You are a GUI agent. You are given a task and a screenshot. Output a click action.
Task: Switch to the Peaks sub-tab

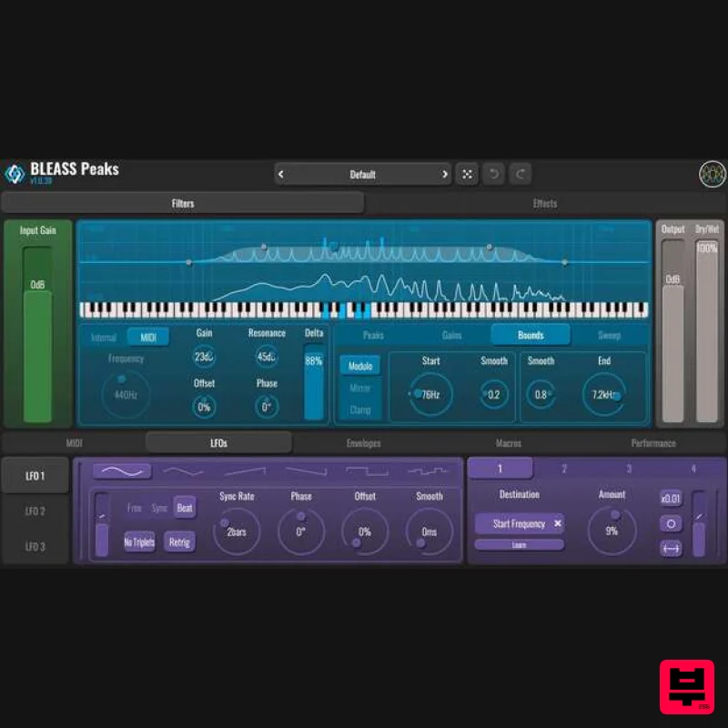373,335
